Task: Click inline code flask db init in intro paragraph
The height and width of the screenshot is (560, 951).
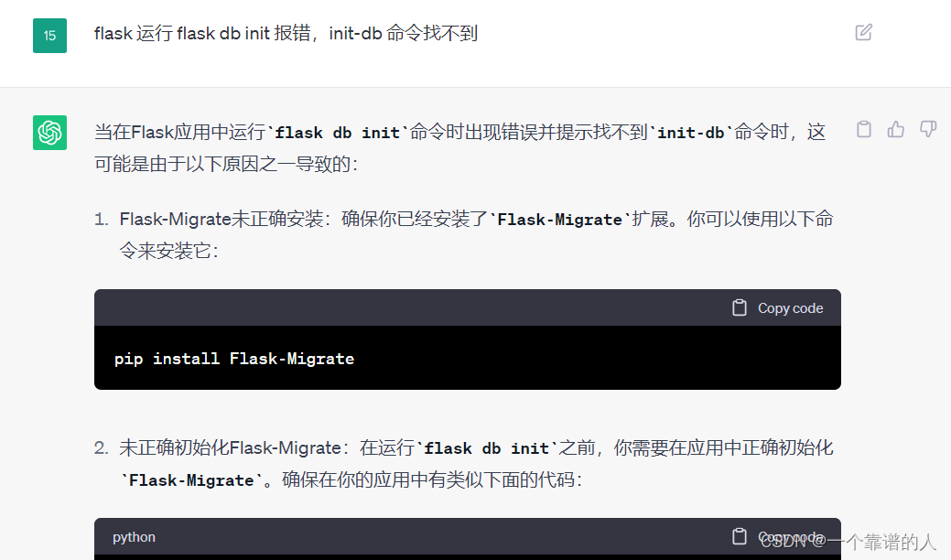Action: point(337,133)
